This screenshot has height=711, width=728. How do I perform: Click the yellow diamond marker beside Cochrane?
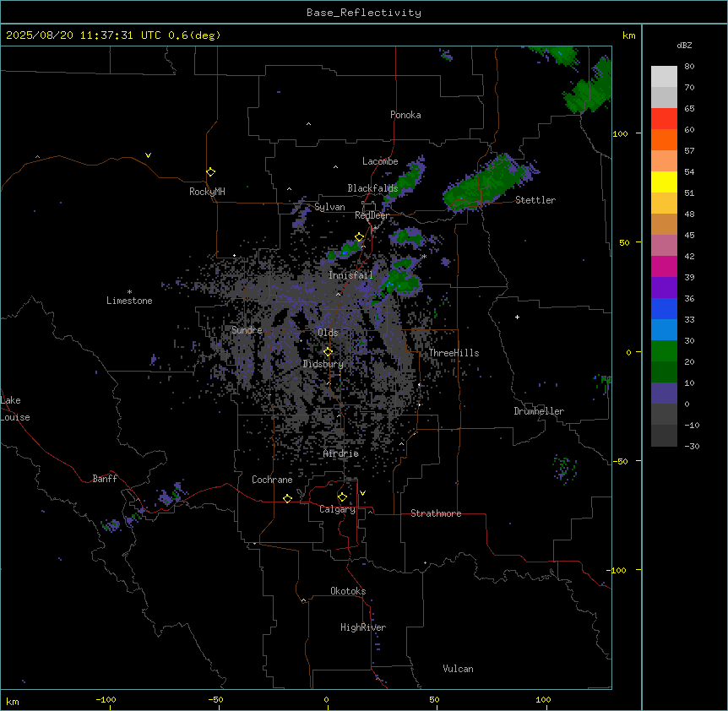(x=287, y=498)
